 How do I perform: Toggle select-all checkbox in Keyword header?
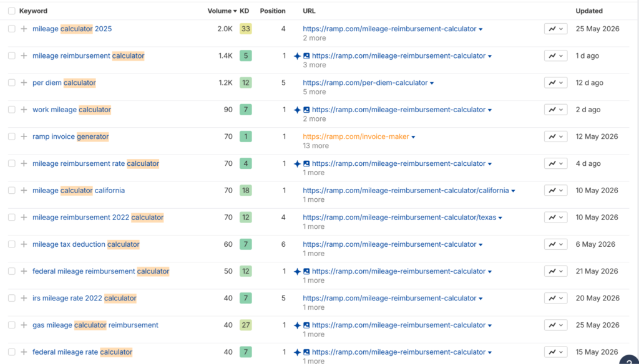pos(11,11)
